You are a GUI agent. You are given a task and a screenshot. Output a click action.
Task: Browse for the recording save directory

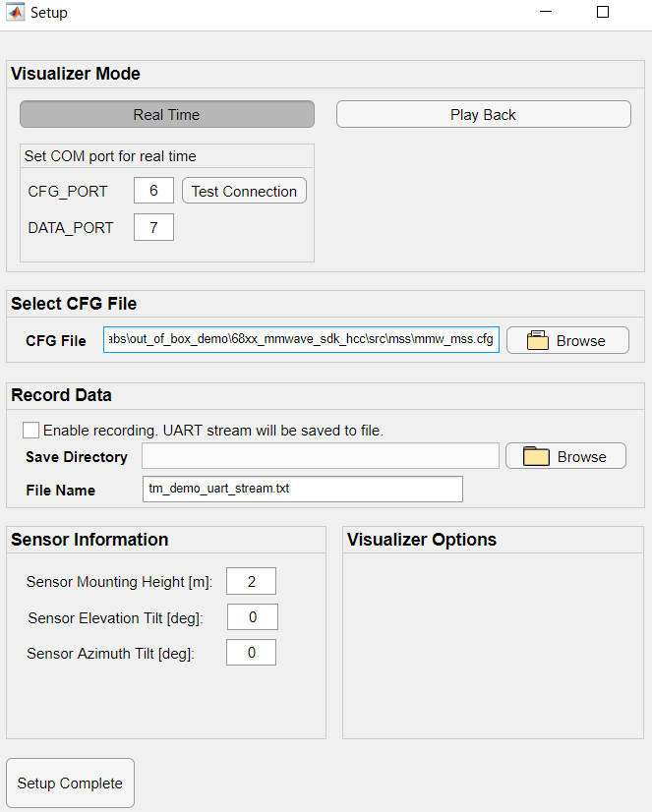[x=566, y=456]
